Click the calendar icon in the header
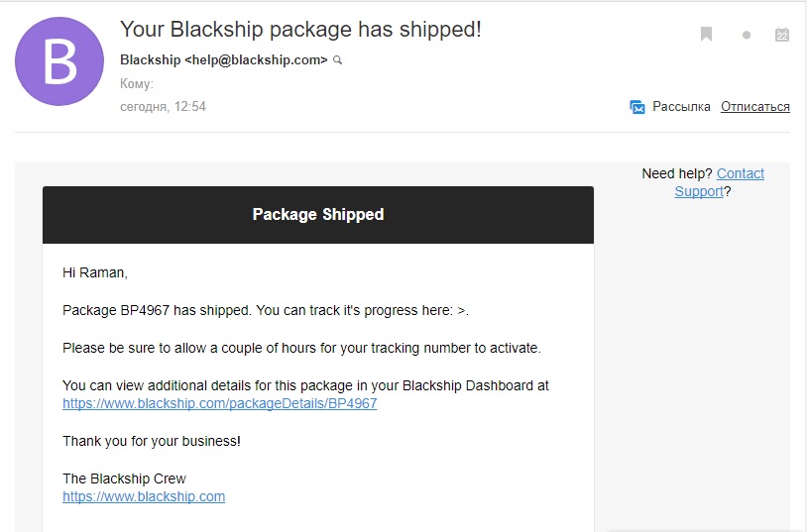 pyautogui.click(x=782, y=35)
